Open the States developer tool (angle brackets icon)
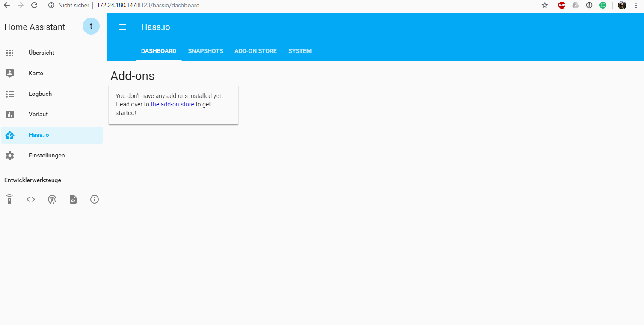The width and height of the screenshot is (644, 325). 31,199
